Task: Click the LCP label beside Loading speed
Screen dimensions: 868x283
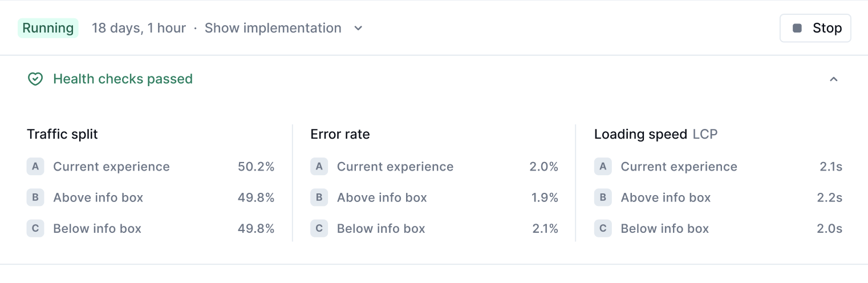Action: coord(705,134)
